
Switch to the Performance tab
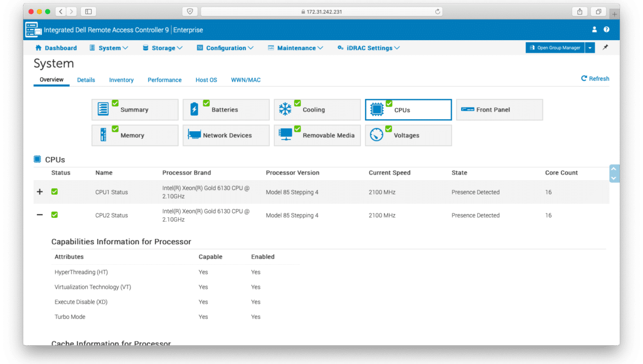tap(164, 80)
